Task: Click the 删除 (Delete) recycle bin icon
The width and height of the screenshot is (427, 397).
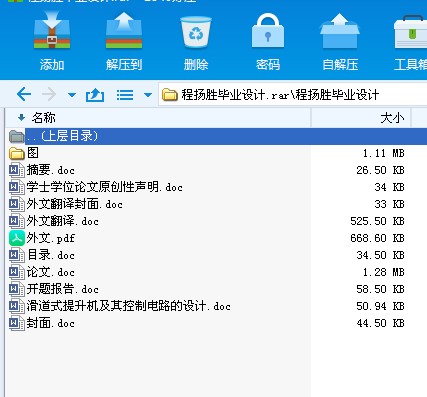Action: 196,32
